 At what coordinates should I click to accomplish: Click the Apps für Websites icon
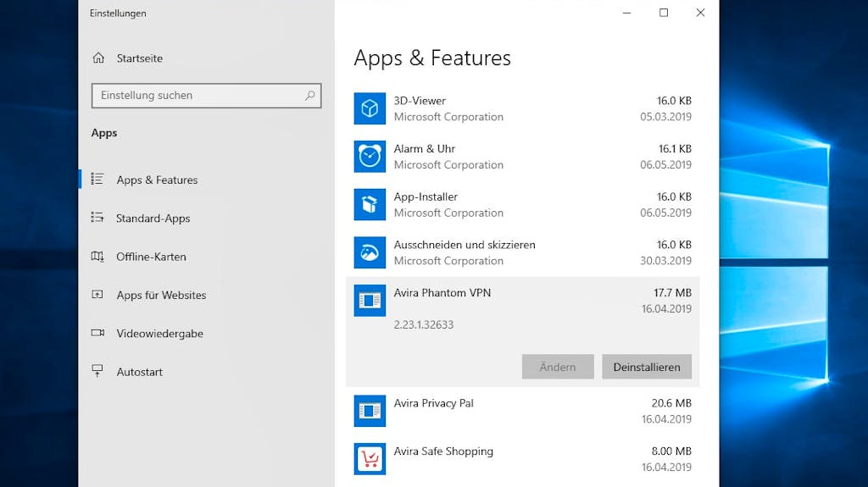coord(97,295)
